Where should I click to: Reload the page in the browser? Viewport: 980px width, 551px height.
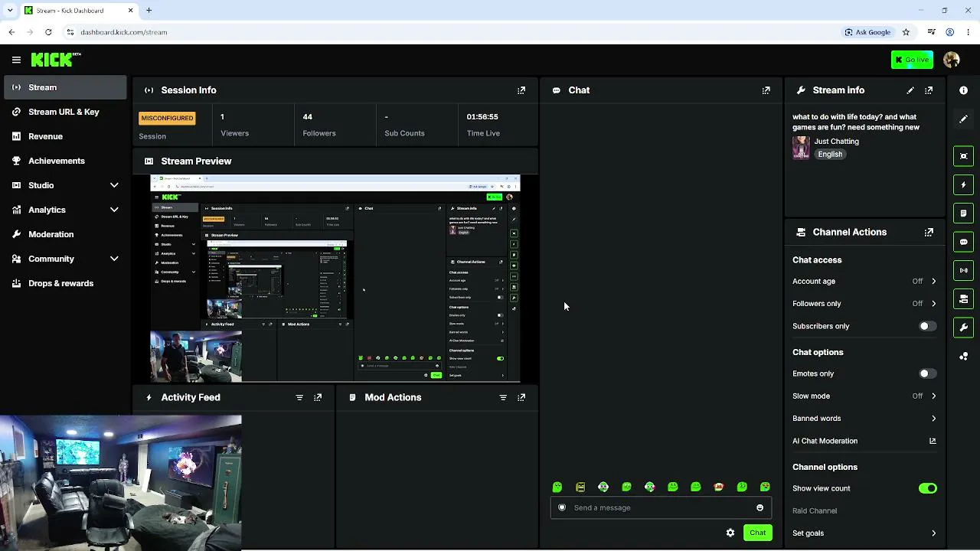48,32
